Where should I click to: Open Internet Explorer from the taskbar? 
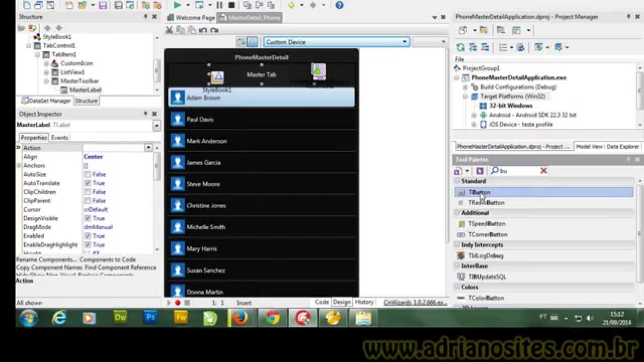[x=59, y=318]
